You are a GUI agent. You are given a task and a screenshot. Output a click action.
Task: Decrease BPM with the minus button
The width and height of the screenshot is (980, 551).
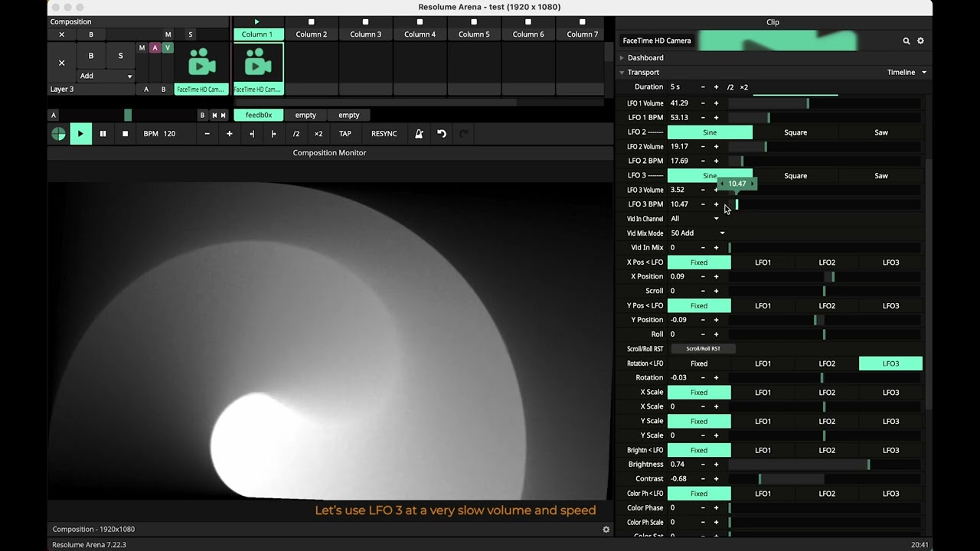tap(207, 134)
